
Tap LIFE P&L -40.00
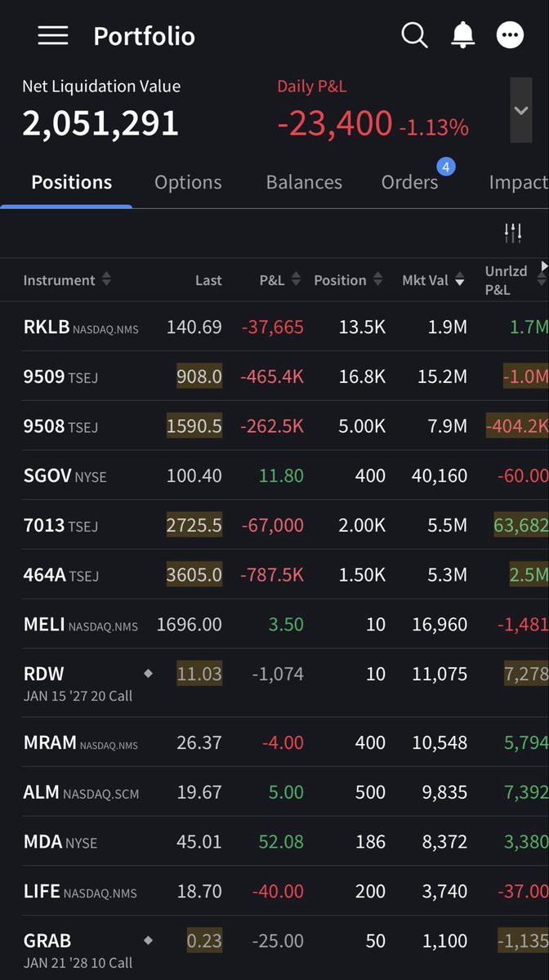point(278,892)
